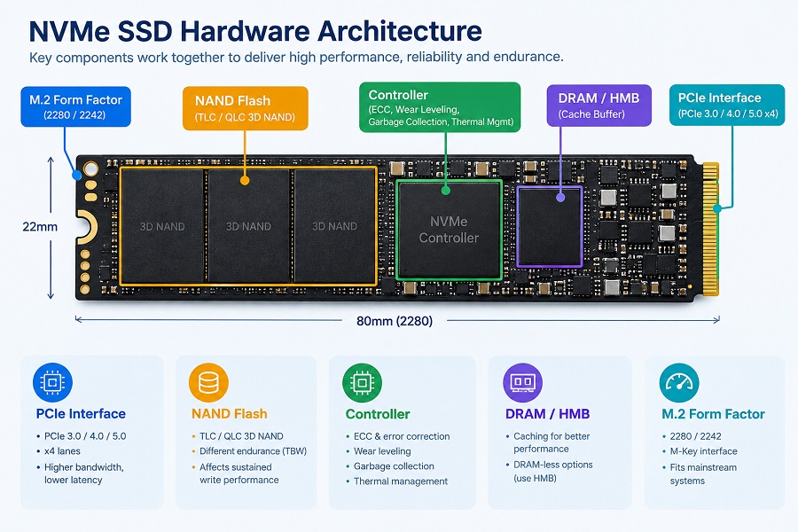Click the teal M.2 Form Factor gauge icon
Screen dimensions: 798x532
pos(679,382)
